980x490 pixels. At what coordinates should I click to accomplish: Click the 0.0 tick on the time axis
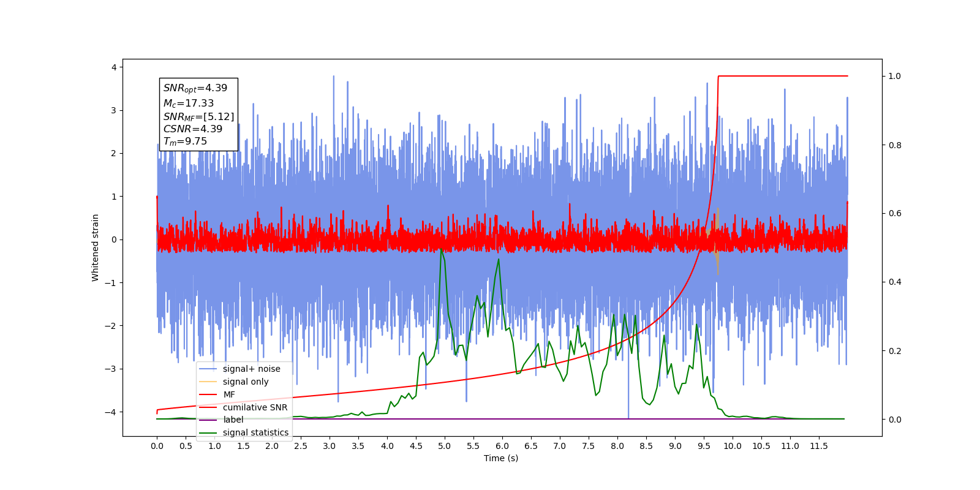click(x=157, y=446)
